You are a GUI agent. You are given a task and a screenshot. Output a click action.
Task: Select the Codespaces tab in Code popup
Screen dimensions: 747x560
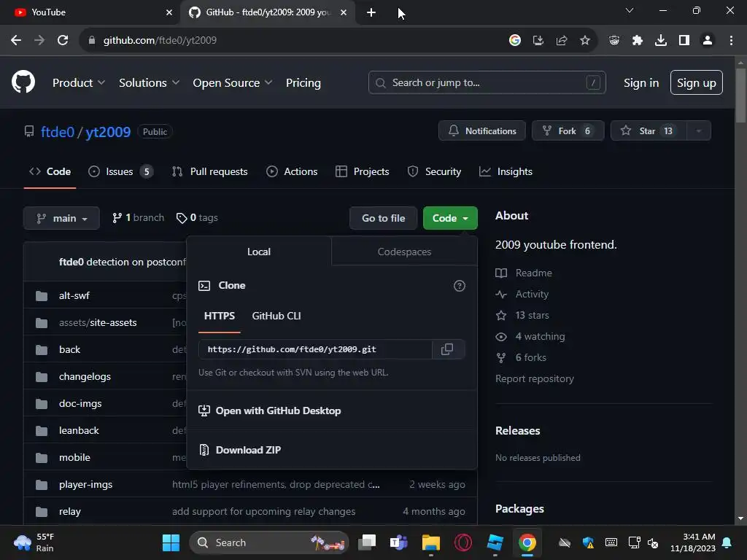click(404, 252)
